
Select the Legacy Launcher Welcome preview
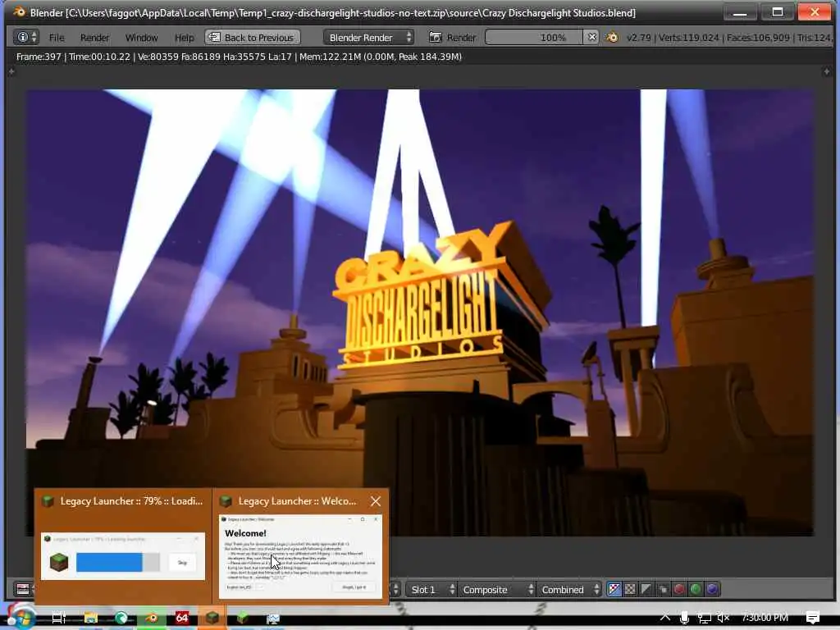click(x=300, y=546)
